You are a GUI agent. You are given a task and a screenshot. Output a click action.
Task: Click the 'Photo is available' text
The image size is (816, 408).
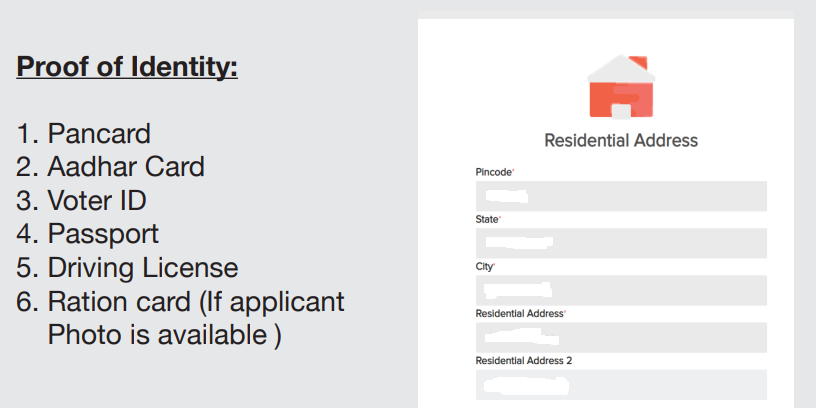[x=164, y=335]
